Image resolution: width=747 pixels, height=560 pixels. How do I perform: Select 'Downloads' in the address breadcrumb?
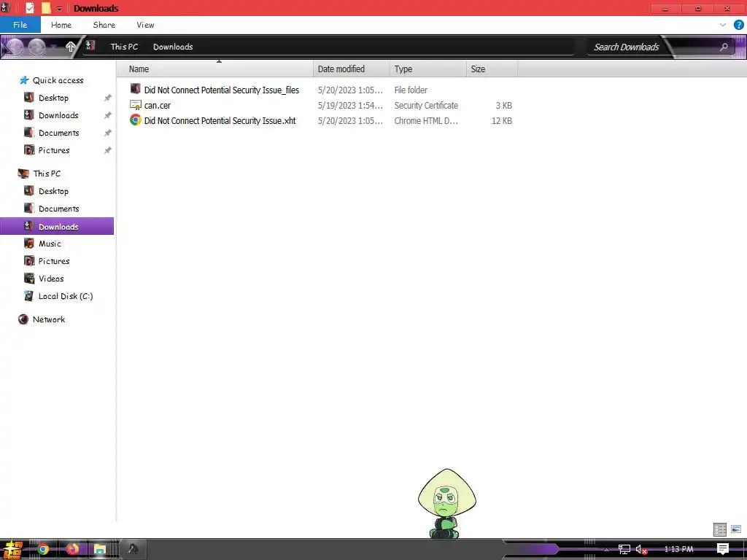(x=173, y=47)
